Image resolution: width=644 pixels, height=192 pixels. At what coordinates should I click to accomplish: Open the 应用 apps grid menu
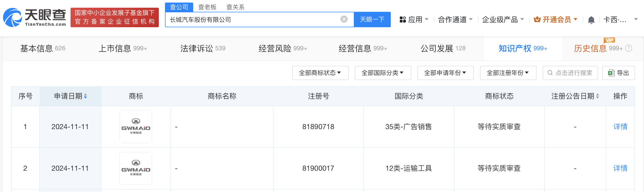coord(414,20)
